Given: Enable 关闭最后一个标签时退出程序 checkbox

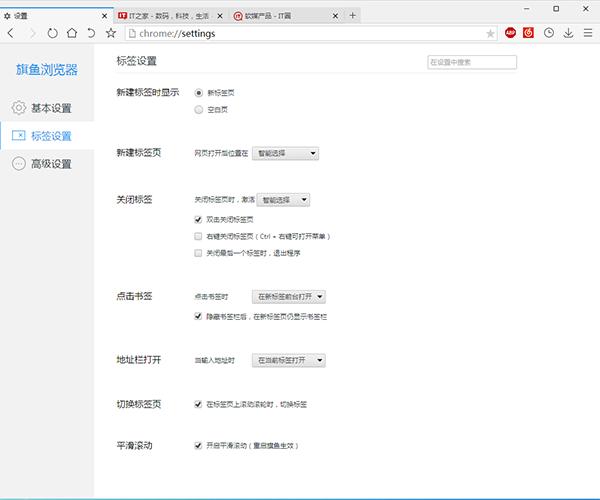Looking at the screenshot, I should tap(199, 253).
